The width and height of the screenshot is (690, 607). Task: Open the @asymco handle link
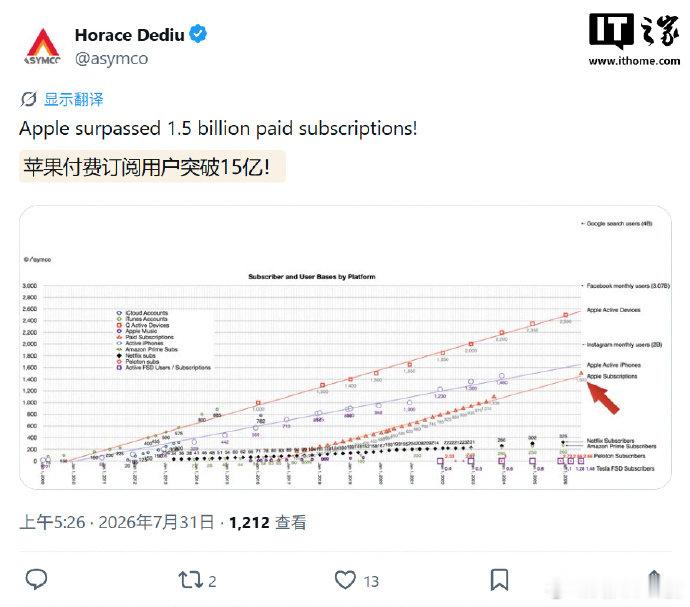coord(111,59)
